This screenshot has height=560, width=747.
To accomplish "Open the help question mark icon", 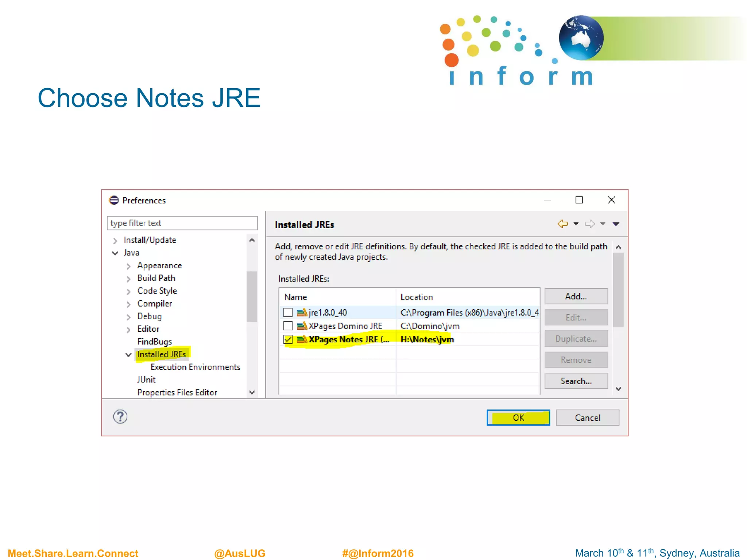I will coord(120,416).
